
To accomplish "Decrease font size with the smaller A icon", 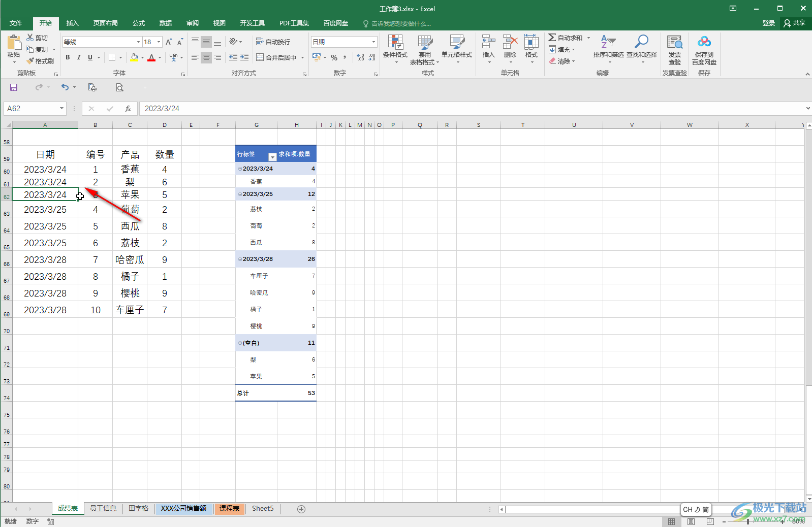I will pyautogui.click(x=180, y=42).
